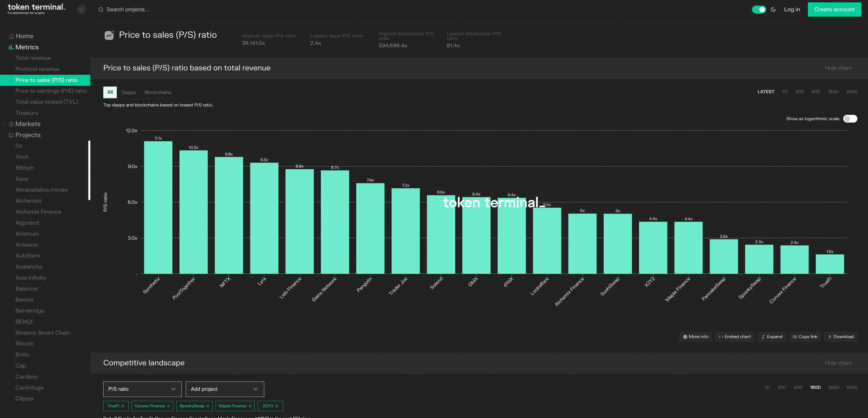Open Price to earnings (P/E) ratio
The height and width of the screenshot is (418, 868).
pos(51,91)
